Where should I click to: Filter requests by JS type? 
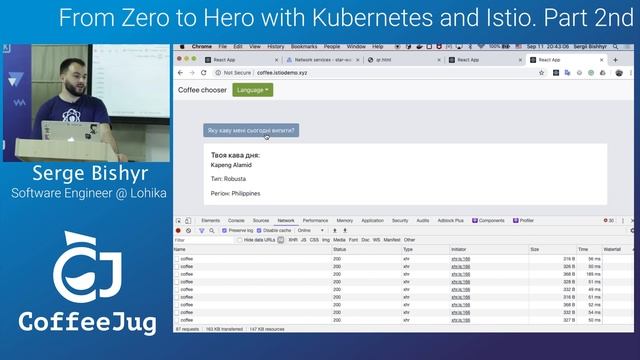tap(303, 240)
